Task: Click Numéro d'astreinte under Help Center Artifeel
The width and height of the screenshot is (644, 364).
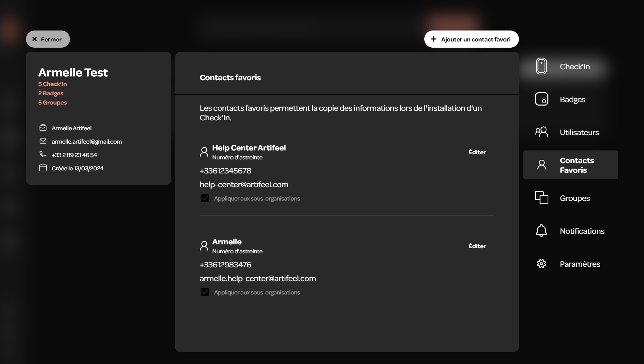Action: tap(237, 157)
